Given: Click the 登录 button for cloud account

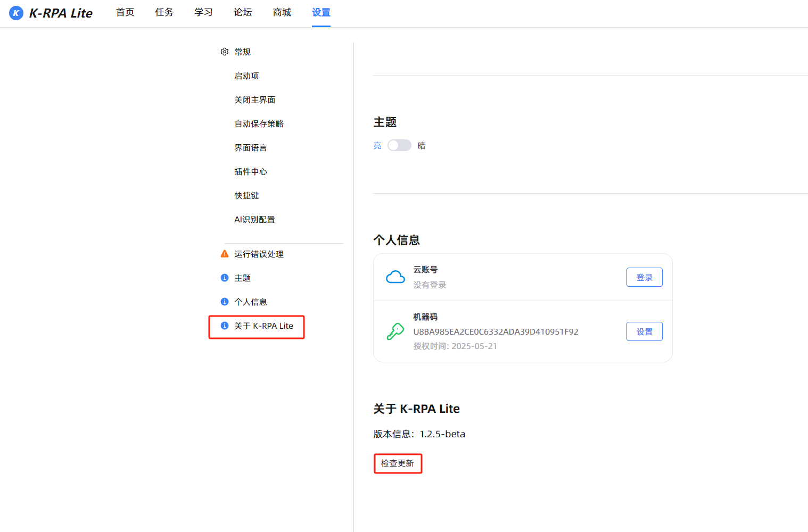Looking at the screenshot, I should [x=645, y=277].
